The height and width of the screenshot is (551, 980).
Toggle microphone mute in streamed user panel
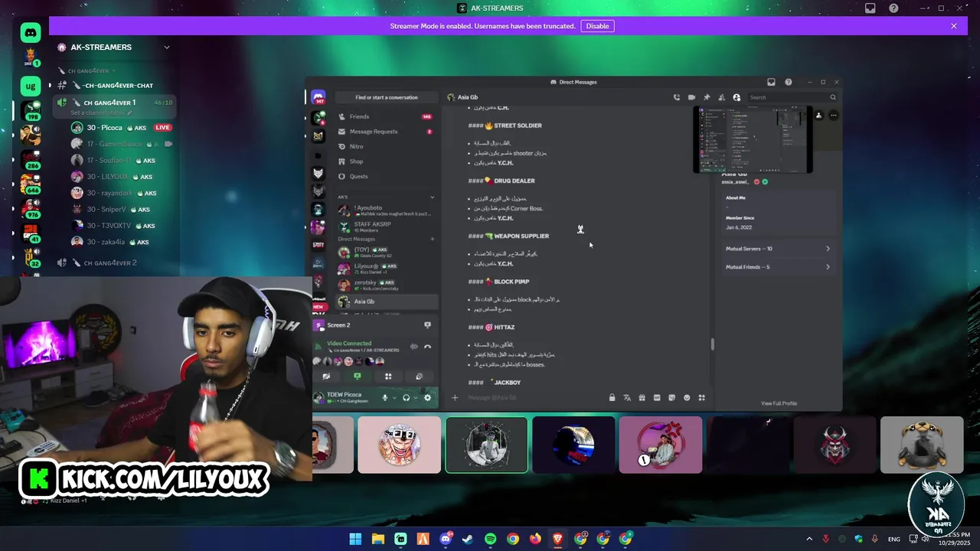(385, 397)
